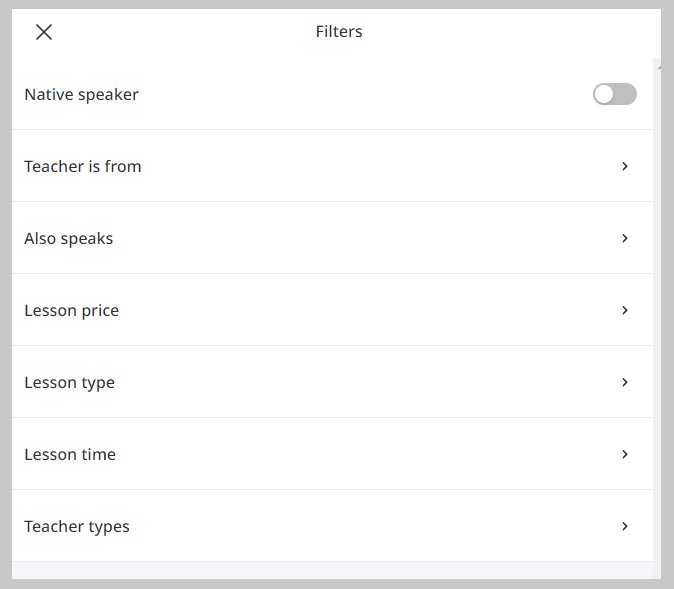Toggle the Native speaker switch
Screen dimensions: 674x589
pos(615,94)
